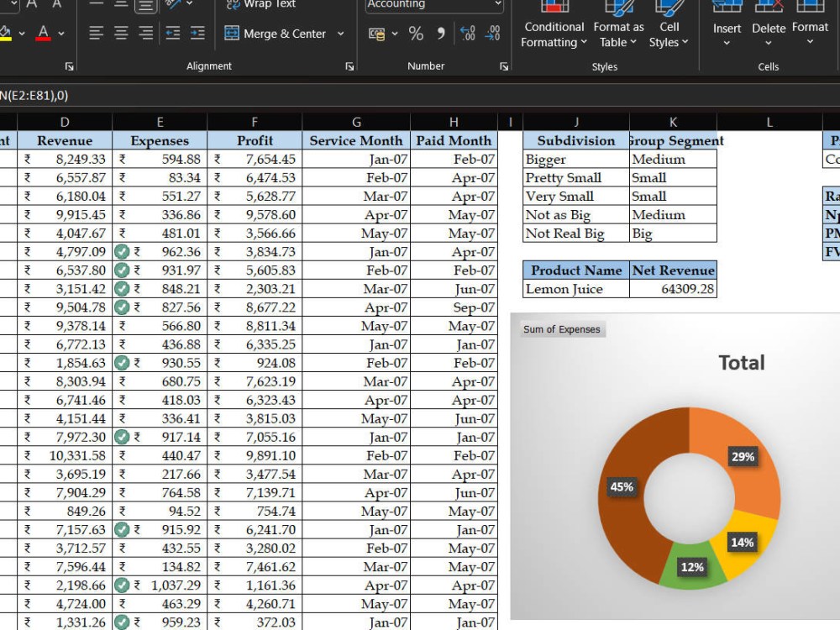
Task: Open the Number format dialog launcher
Action: pos(504,66)
